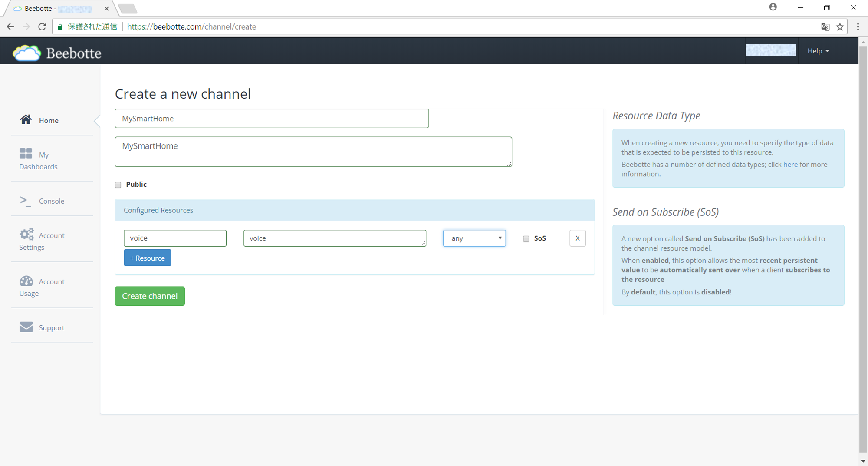Open the Chrome three-dot menu
The width and height of the screenshot is (868, 466).
[858, 27]
